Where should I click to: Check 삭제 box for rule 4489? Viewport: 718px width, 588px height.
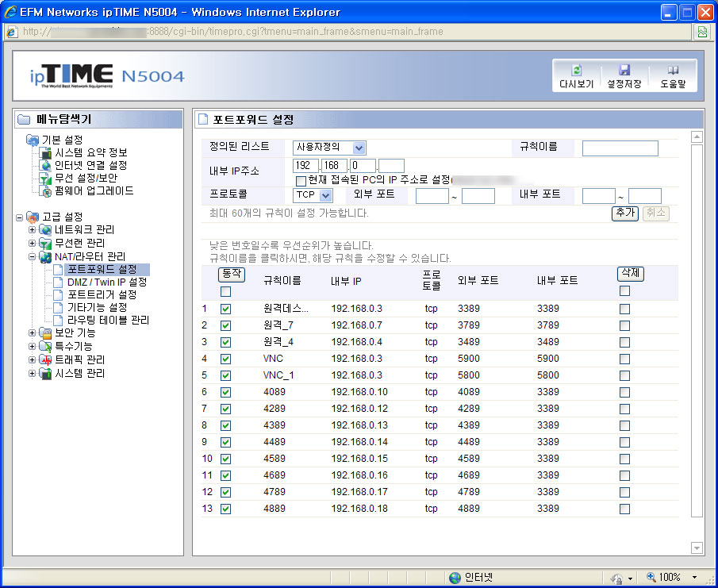tap(624, 442)
